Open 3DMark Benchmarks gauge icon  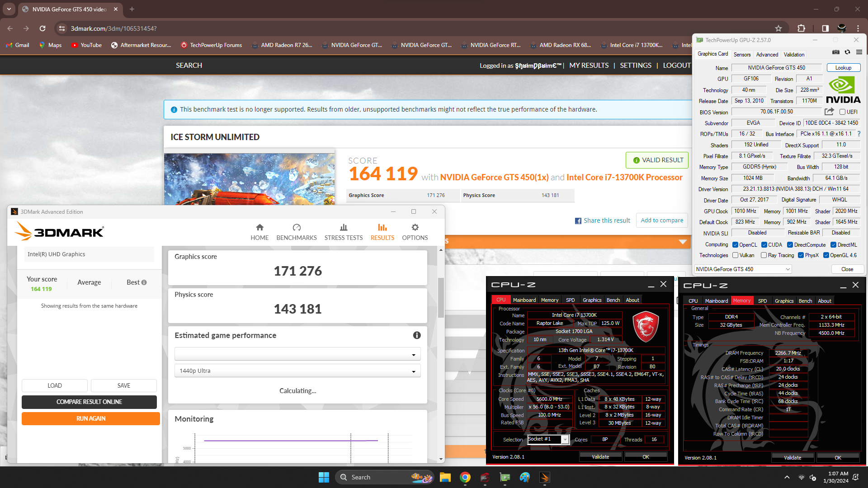297,227
